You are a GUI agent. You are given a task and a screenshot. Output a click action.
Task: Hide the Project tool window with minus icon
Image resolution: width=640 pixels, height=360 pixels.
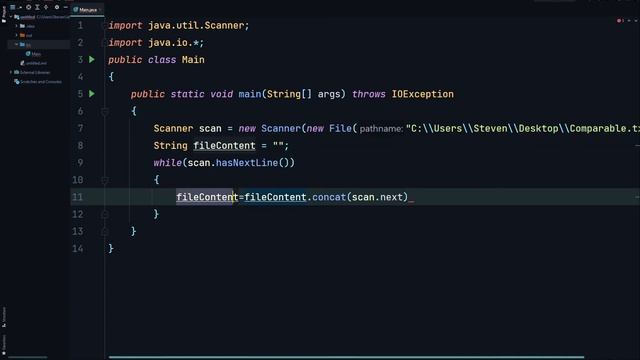pyautogui.click(x=65, y=7)
